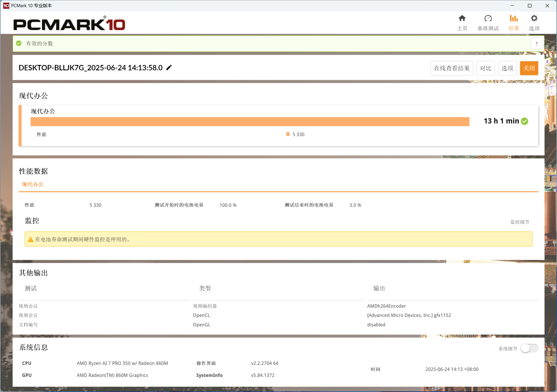
Task: Click the green 有效的分数 check icon
Action: 19,43
